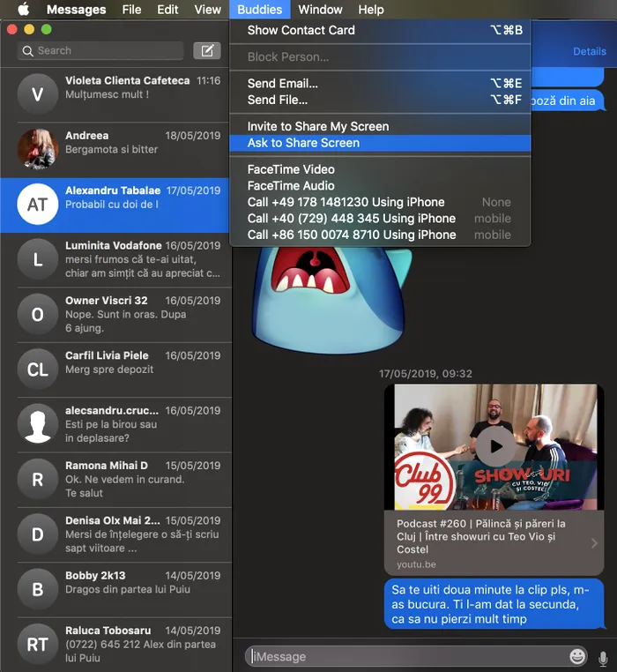Viewport: 617px width, 672px height.
Task: Click the RT avatar for Raluca Tobosaru
Action: click(x=38, y=644)
